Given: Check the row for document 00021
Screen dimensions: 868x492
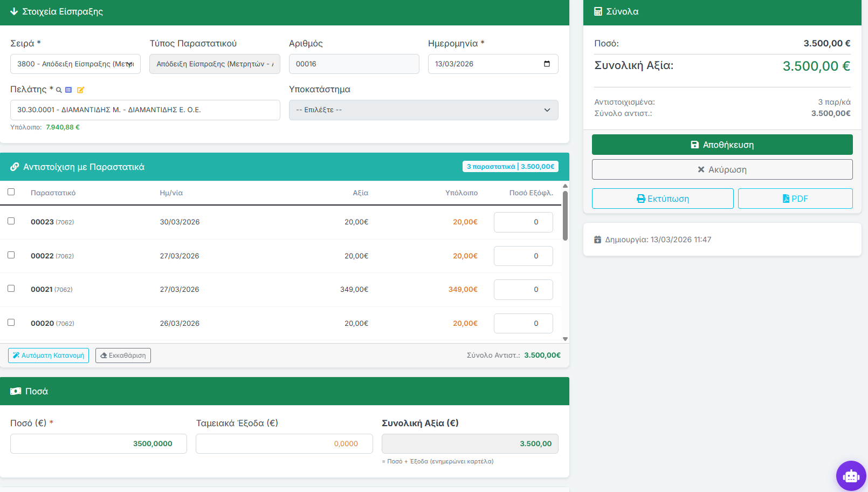Looking at the screenshot, I should [11, 289].
